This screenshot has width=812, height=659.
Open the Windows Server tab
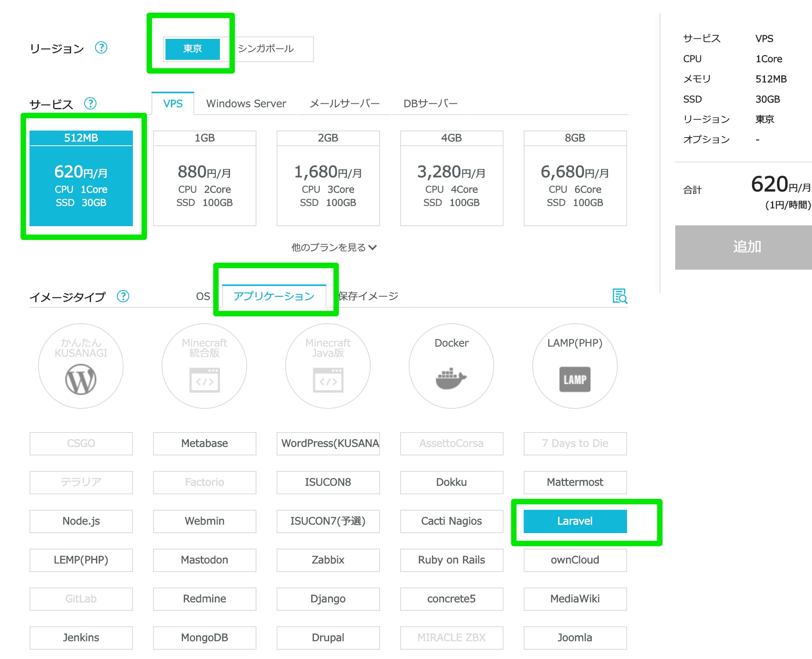[246, 104]
